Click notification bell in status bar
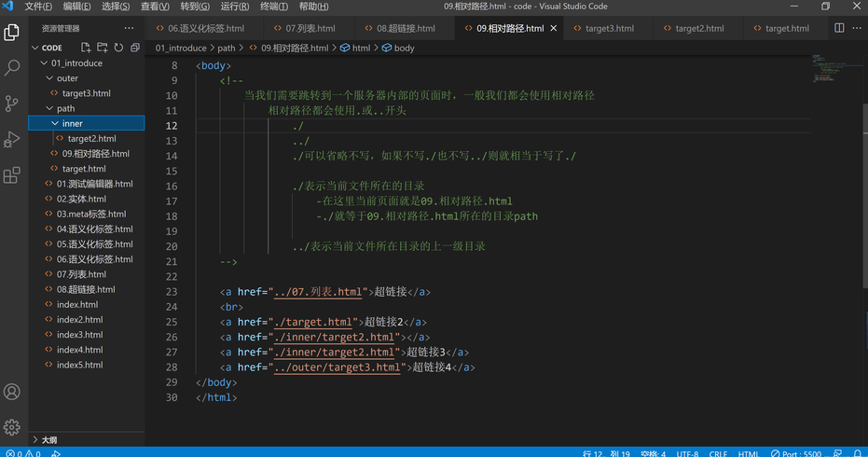The height and width of the screenshot is (457, 868). pos(857,453)
